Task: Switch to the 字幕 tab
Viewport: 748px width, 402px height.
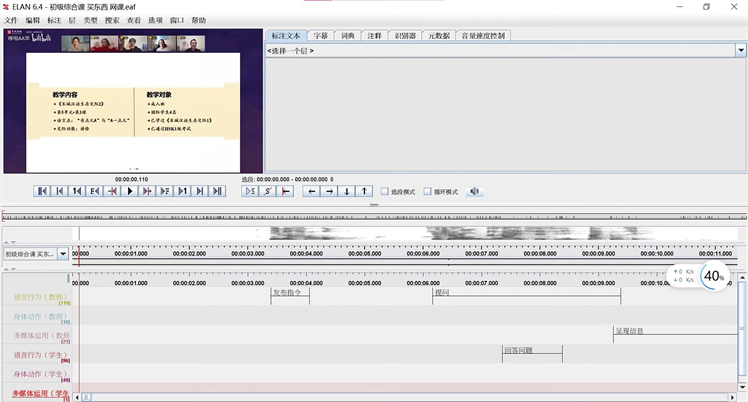Action: click(x=320, y=36)
